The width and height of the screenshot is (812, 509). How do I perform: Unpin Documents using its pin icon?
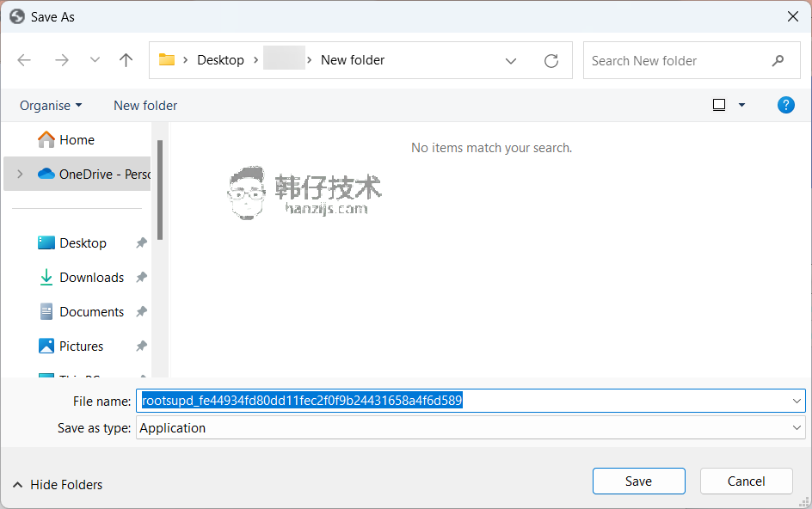(141, 312)
